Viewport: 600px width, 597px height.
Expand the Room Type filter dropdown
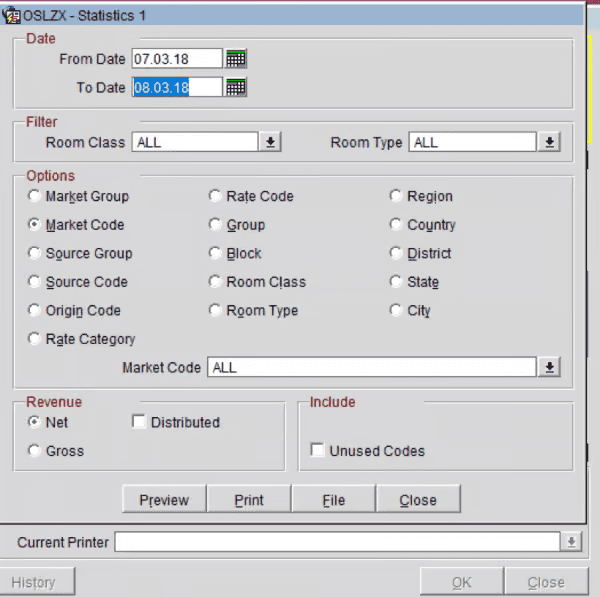click(x=549, y=143)
